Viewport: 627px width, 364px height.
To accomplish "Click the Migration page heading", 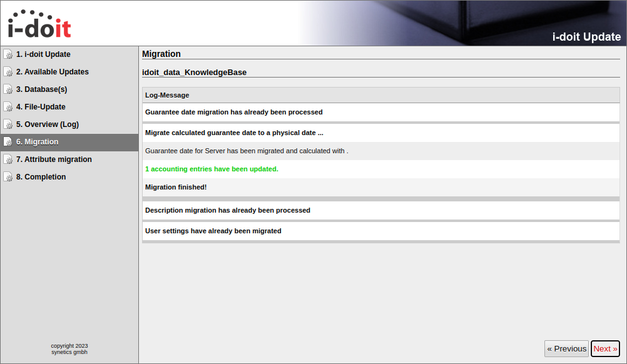I will [x=161, y=54].
